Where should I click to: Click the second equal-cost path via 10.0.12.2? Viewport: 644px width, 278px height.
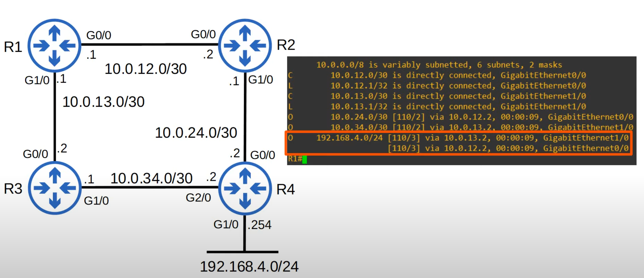click(x=508, y=149)
